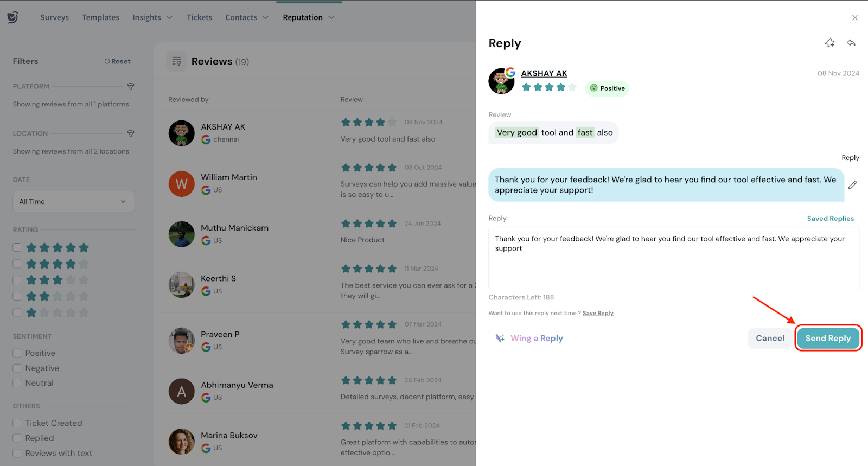Click the location filter funnel icon
This screenshot has width=868, height=466.
[131, 133]
